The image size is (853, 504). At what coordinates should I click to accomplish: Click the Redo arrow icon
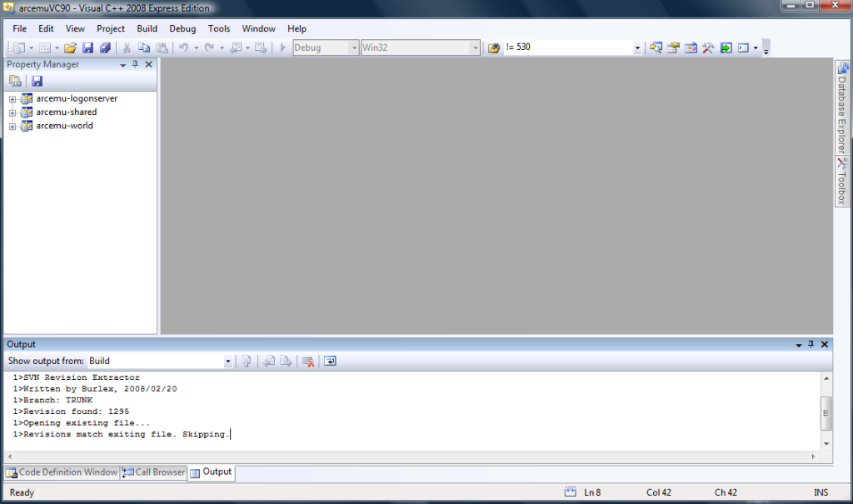[x=209, y=47]
